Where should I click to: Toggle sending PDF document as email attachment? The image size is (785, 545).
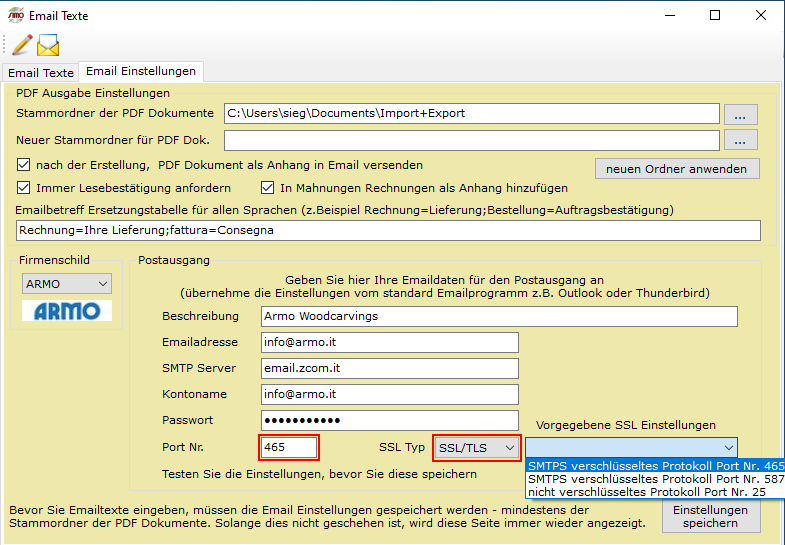coord(25,165)
